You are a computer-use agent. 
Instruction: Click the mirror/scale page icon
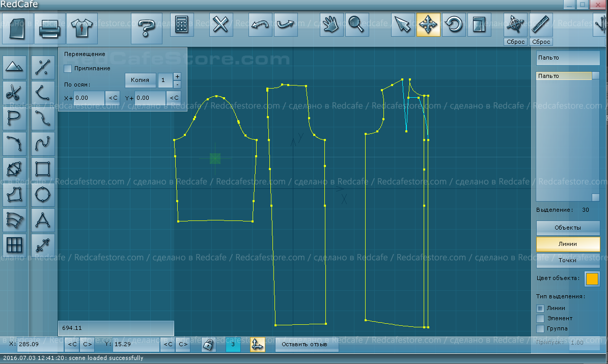pos(479,25)
